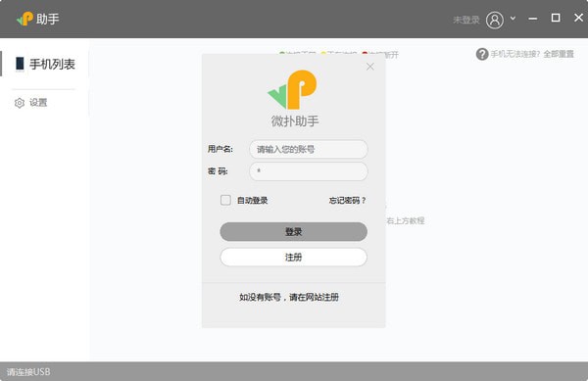
Task: Click 如没有账号，请在网站注册 link text
Action: (x=289, y=297)
